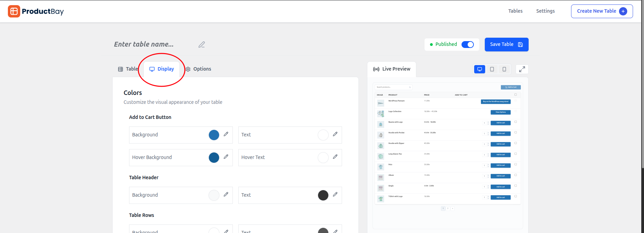This screenshot has height=233, width=644.
Task: Click the preview bulk Add to Cart button
Action: 511,87
